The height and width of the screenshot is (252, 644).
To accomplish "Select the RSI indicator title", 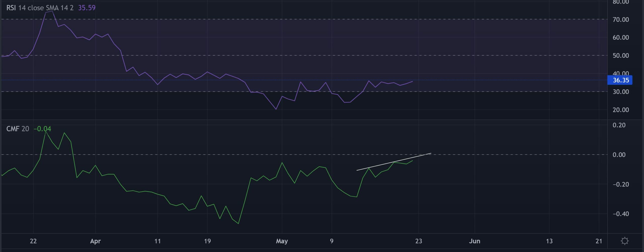I will click(x=11, y=8).
